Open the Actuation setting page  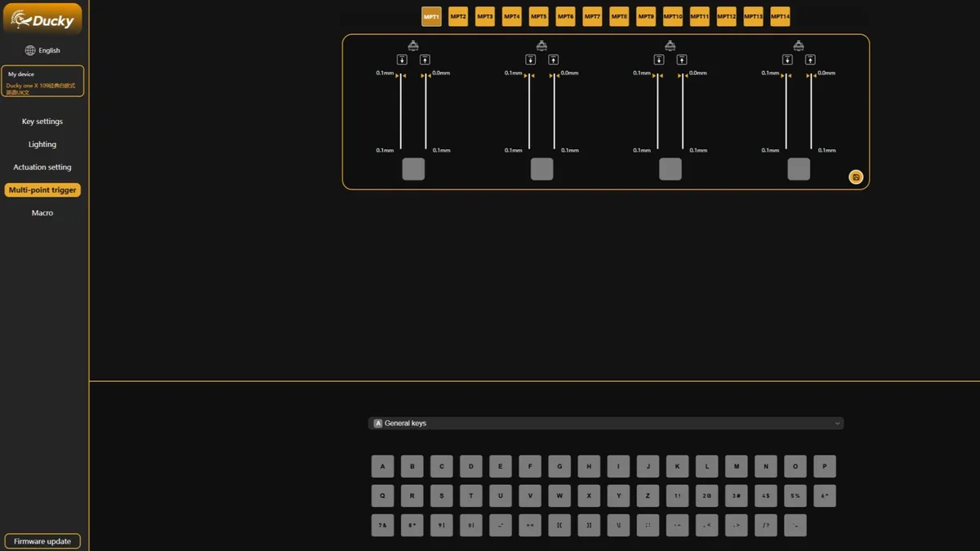tap(42, 167)
